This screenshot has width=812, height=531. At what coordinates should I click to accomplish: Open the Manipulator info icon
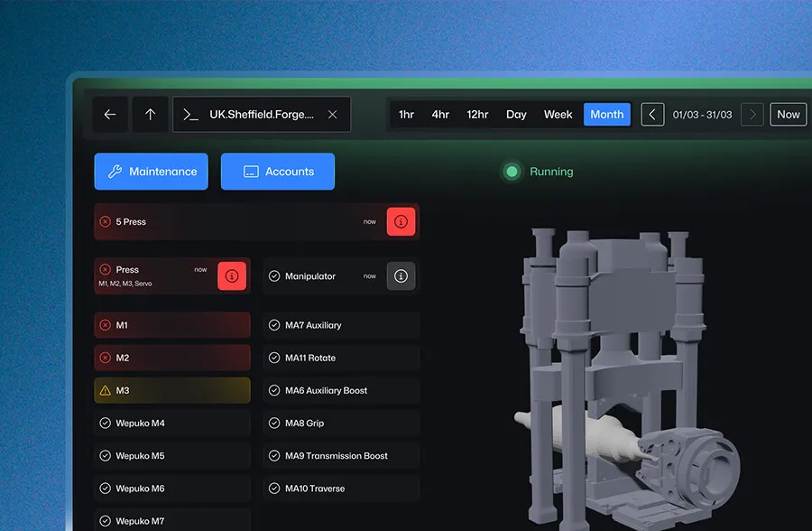(401, 276)
